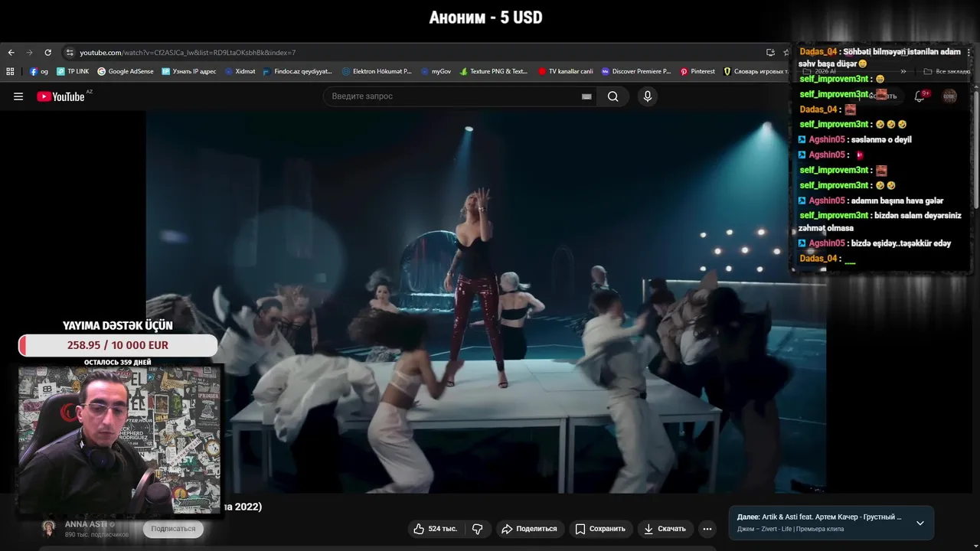Click the install app icon in address bar
The width and height of the screenshot is (980, 551).
pyautogui.click(x=770, y=53)
